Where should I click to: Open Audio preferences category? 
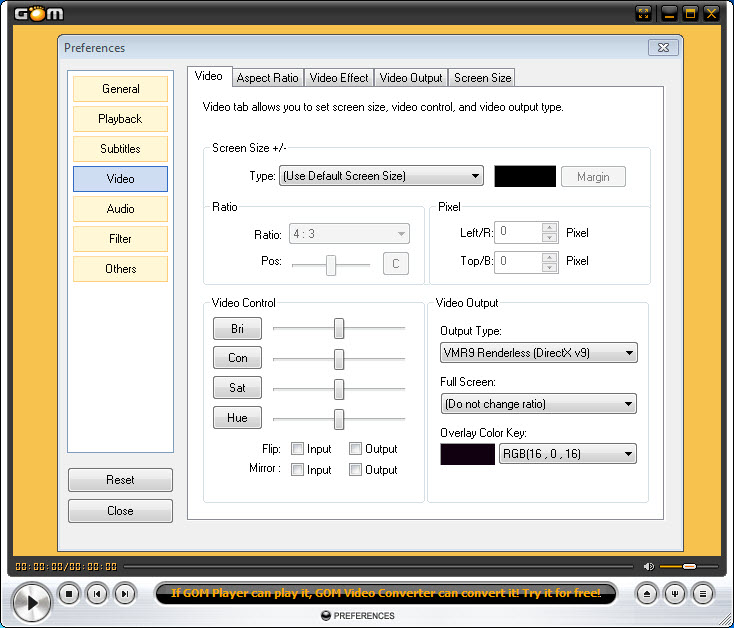pos(120,209)
